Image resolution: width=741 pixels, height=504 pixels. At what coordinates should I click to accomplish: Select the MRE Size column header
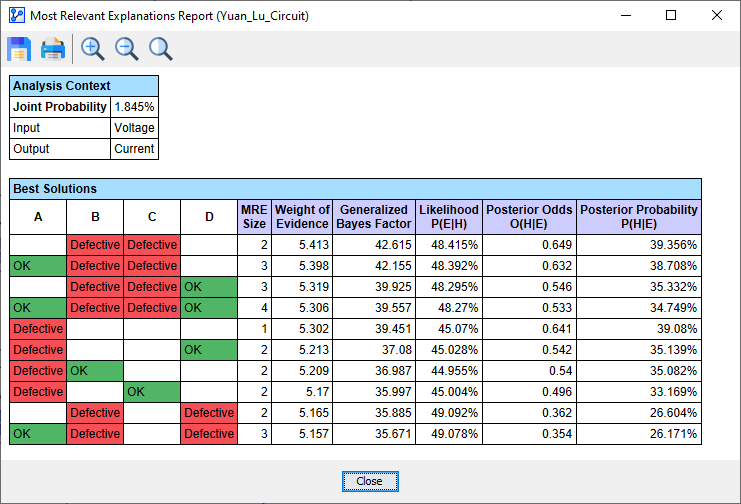click(254, 216)
